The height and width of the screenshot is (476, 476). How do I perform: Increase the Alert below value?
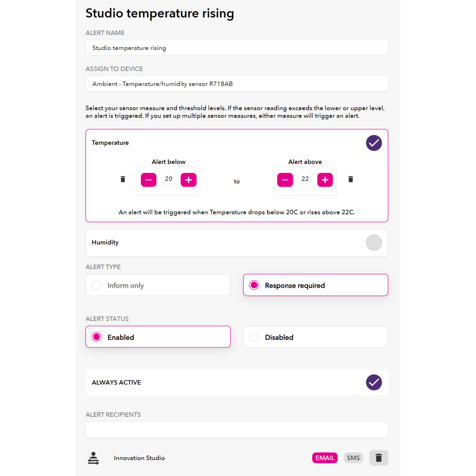(x=189, y=180)
